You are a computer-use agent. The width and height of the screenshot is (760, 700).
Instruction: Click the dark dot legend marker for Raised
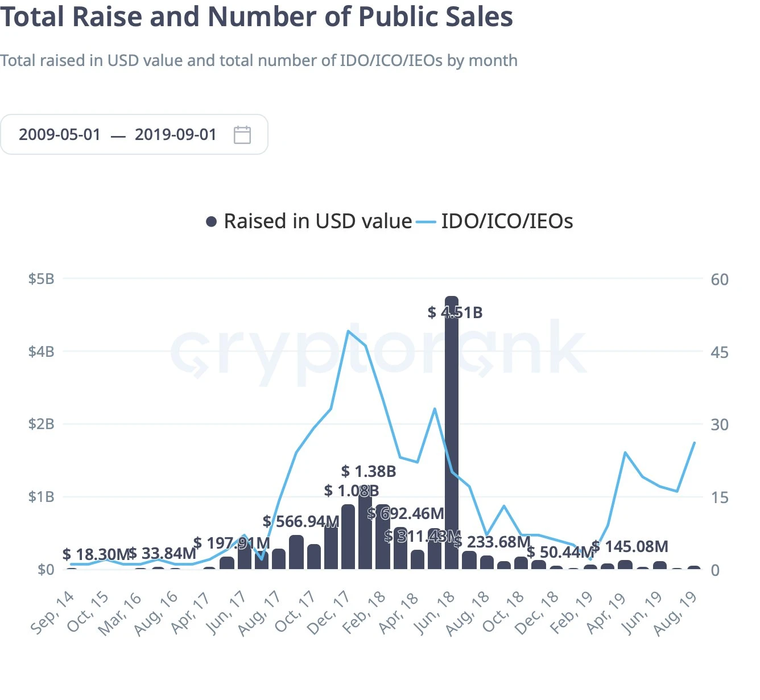tap(210, 221)
